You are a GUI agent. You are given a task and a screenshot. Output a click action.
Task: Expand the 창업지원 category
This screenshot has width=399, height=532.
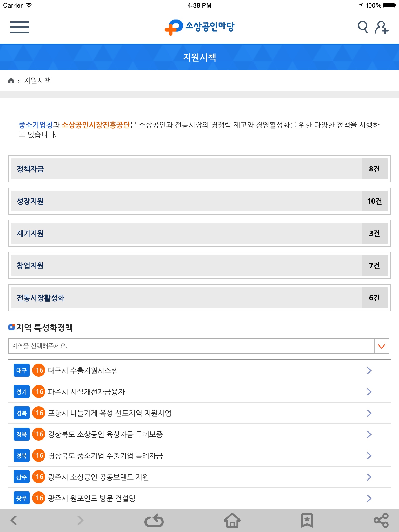click(199, 265)
